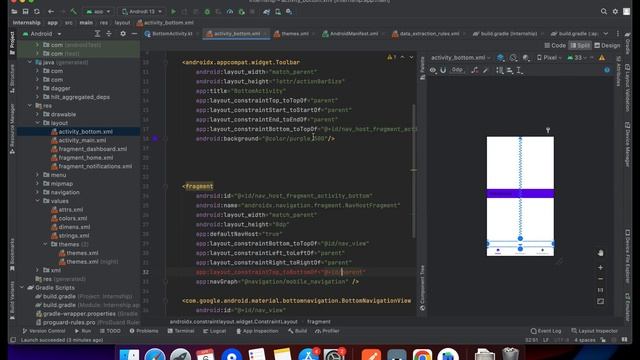640x360 pixels.
Task: Open the Problems tool window
Action: coord(144,331)
